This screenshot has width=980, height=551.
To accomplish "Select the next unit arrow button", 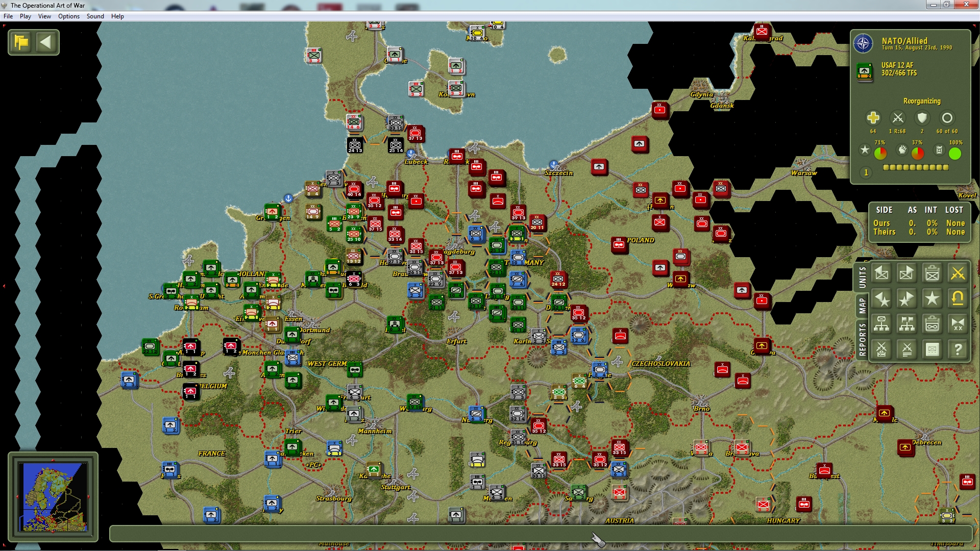I will [x=906, y=273].
